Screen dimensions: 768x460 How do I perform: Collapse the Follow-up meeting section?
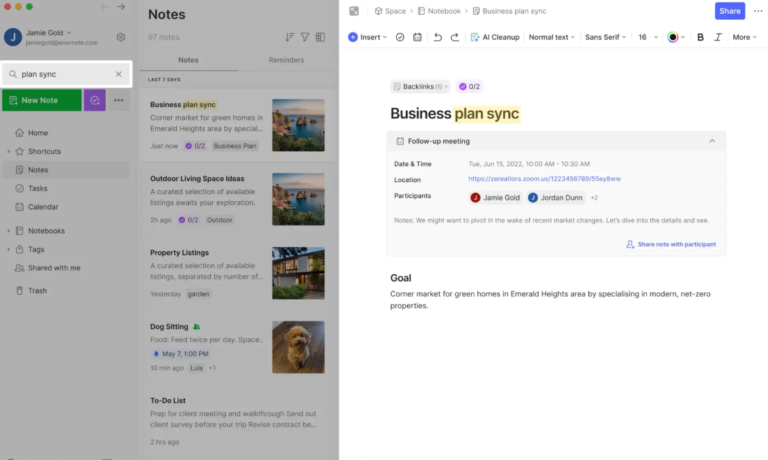click(x=712, y=141)
